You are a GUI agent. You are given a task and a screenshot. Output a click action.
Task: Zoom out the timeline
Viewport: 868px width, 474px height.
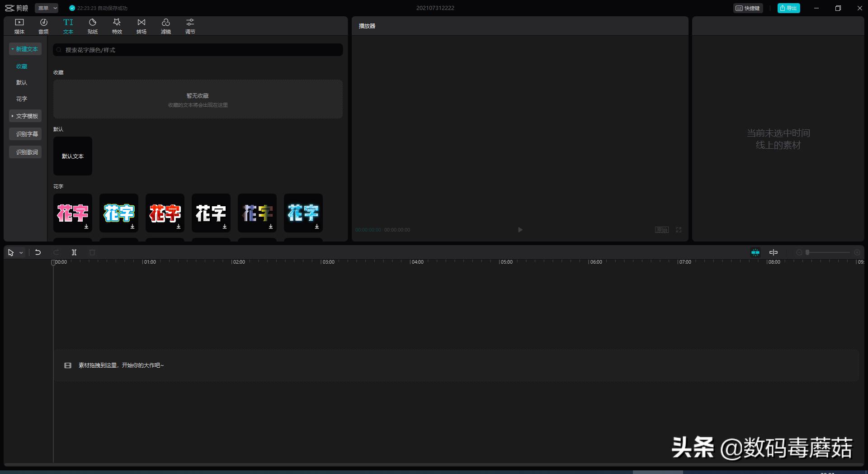[799, 252]
